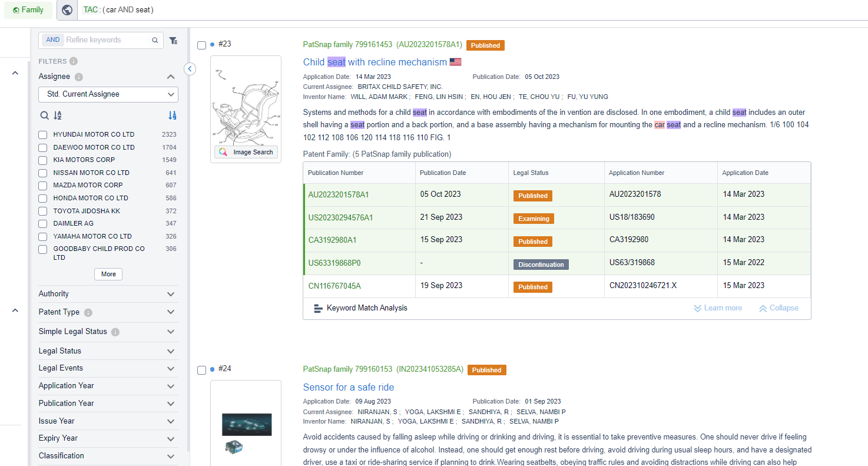Open the Keyword Match Analysis
Screen dimensions: 868x466
[360, 308]
